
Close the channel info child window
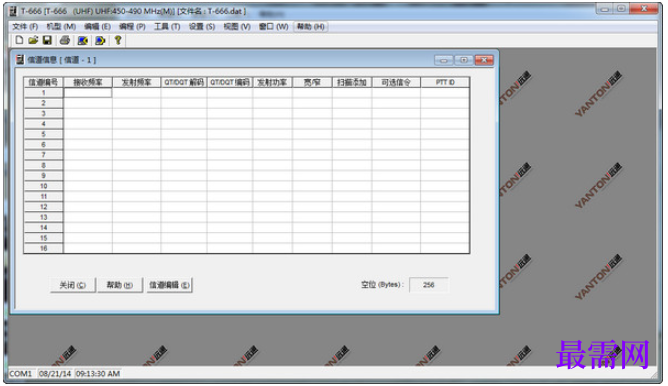(484, 60)
